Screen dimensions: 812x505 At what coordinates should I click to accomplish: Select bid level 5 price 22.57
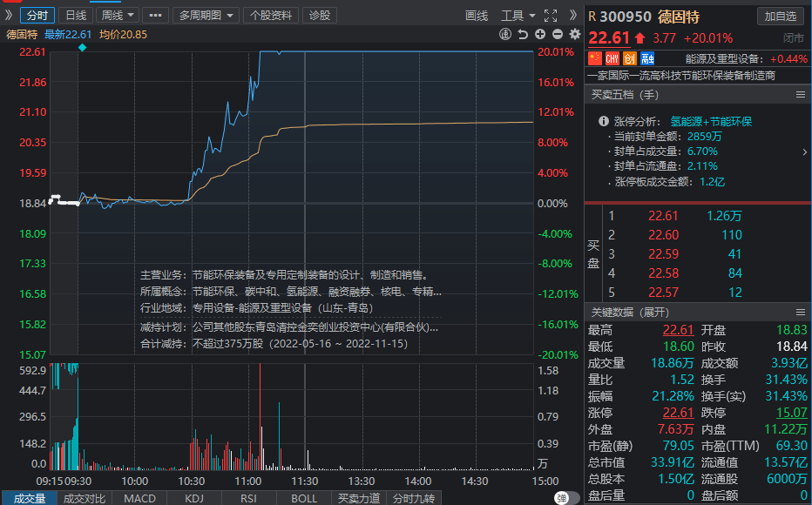(663, 293)
